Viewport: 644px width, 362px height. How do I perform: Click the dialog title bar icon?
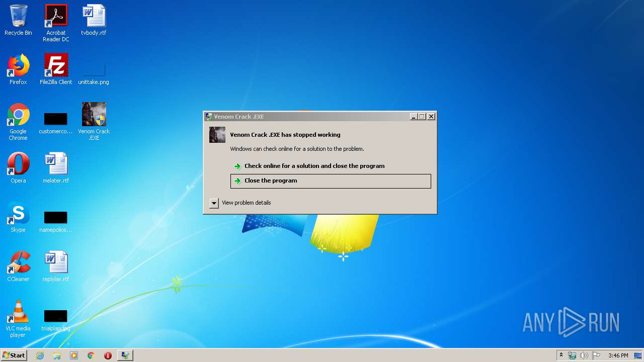point(209,117)
